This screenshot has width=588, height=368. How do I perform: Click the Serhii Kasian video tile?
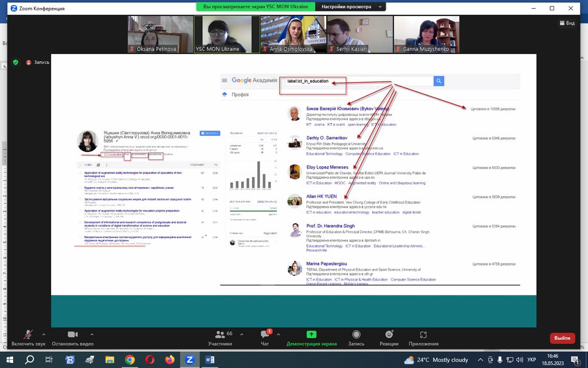(360, 34)
